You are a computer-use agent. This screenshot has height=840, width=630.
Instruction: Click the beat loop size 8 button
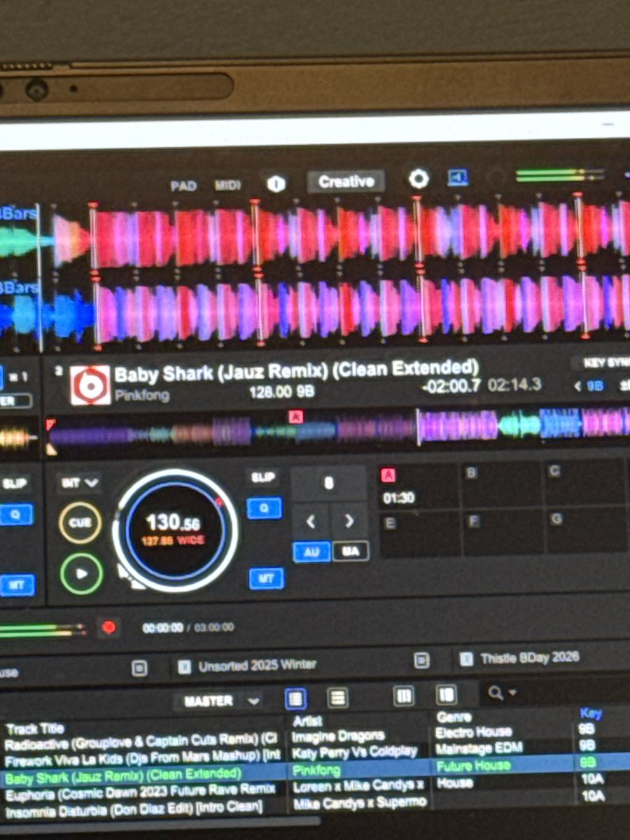329,484
